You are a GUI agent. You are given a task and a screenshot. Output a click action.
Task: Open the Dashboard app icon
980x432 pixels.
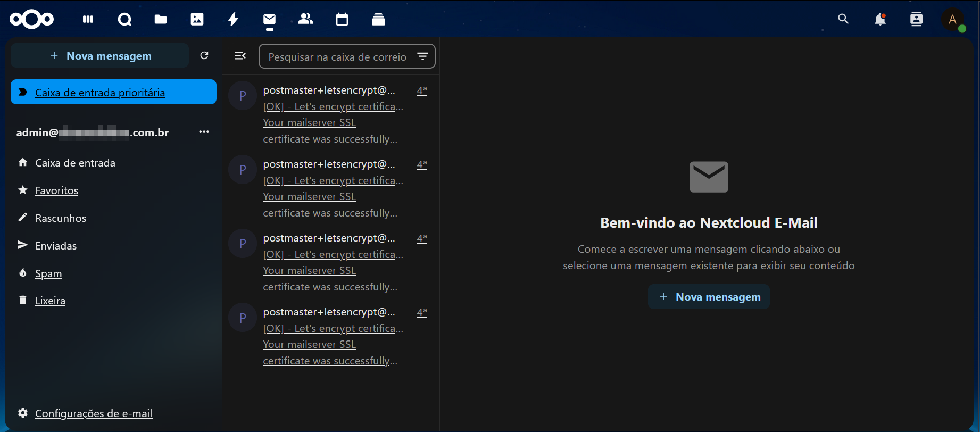[88, 20]
